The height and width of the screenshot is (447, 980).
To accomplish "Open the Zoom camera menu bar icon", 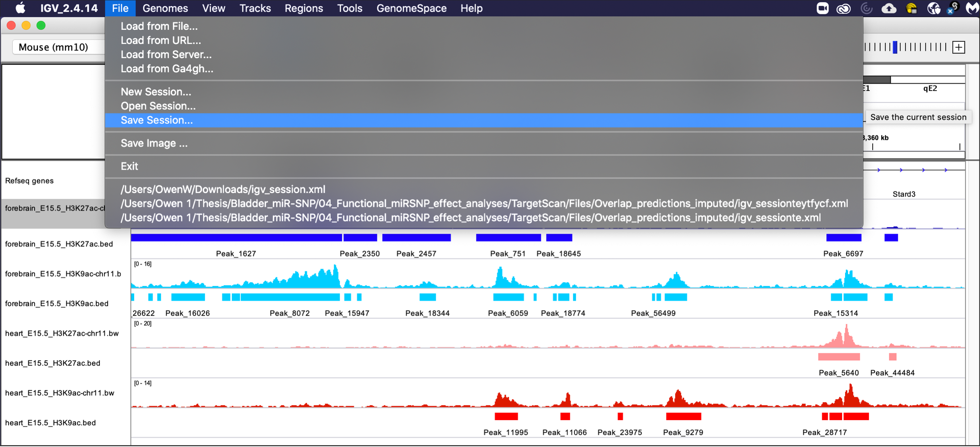I will tap(822, 8).
